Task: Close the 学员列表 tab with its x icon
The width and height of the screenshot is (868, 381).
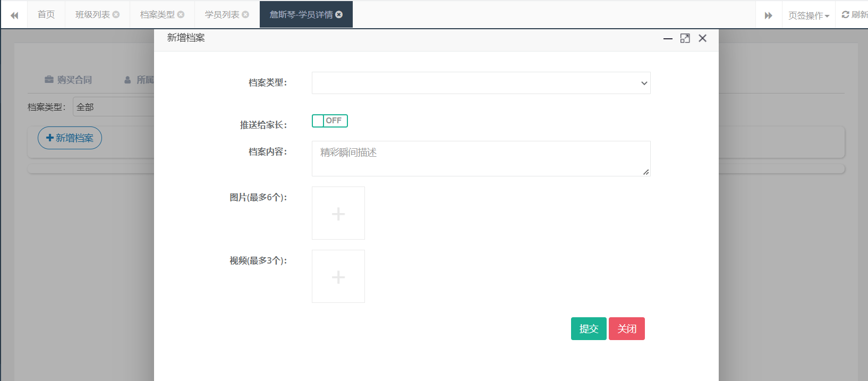Action: [245, 15]
